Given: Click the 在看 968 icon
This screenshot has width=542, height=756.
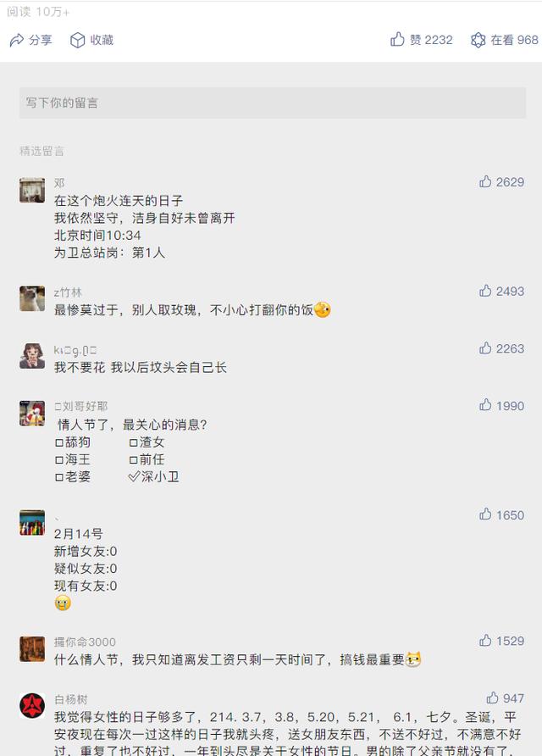Looking at the screenshot, I should [478, 40].
